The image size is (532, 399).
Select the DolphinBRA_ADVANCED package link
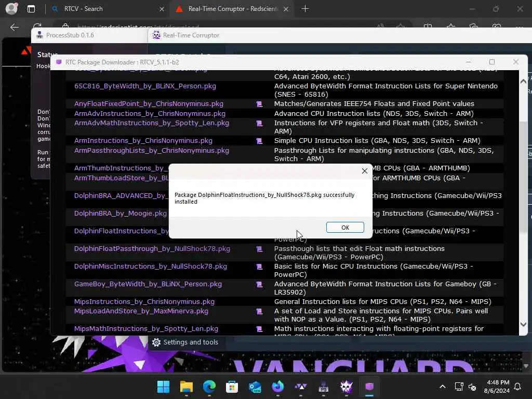click(x=122, y=196)
